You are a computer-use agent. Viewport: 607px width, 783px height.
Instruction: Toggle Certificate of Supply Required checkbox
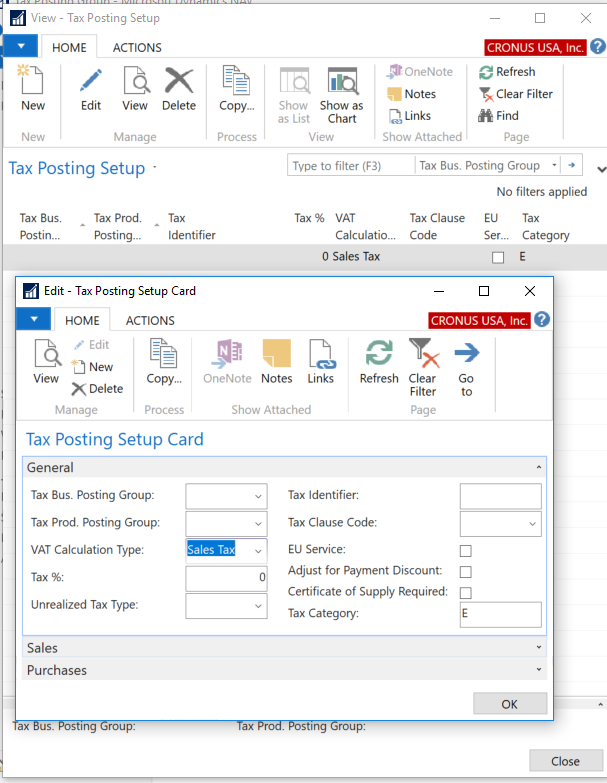click(465, 592)
